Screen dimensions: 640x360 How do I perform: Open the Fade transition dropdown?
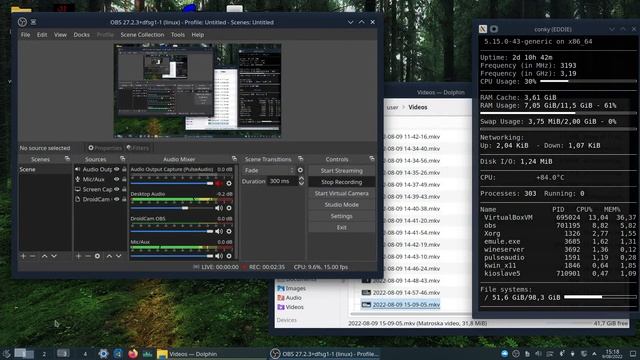click(268, 170)
